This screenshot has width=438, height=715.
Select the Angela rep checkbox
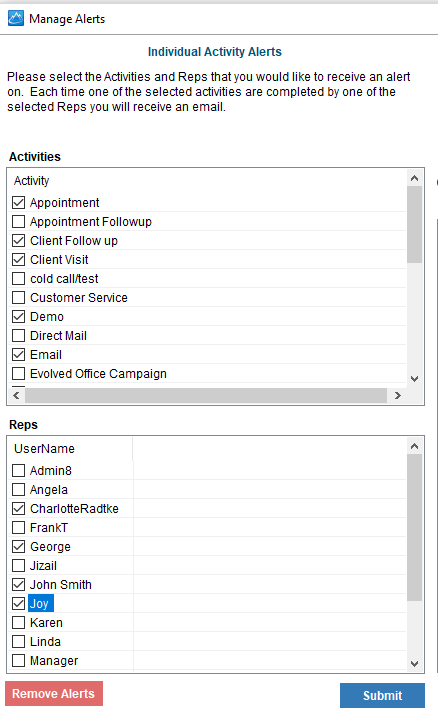pos(19,489)
